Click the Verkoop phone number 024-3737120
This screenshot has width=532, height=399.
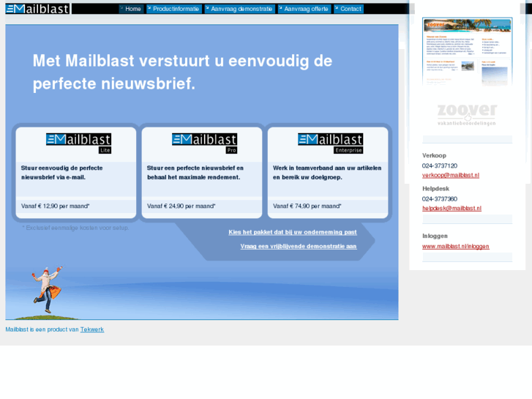tap(440, 165)
